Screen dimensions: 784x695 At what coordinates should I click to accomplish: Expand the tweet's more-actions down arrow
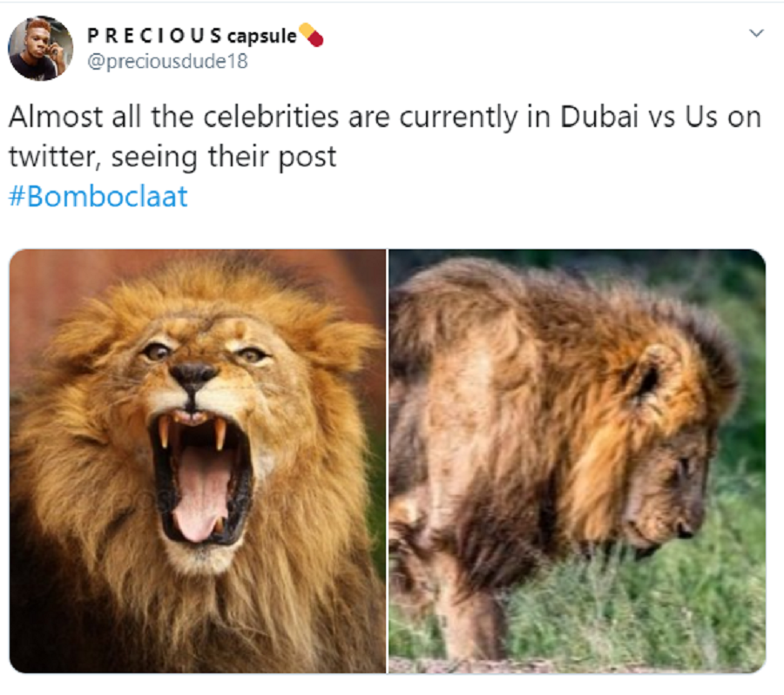[x=756, y=33]
